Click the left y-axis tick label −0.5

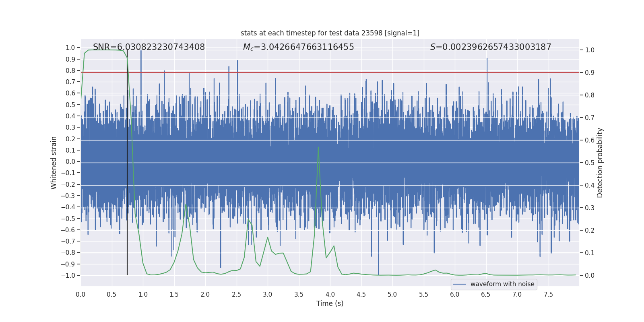[x=68, y=219]
